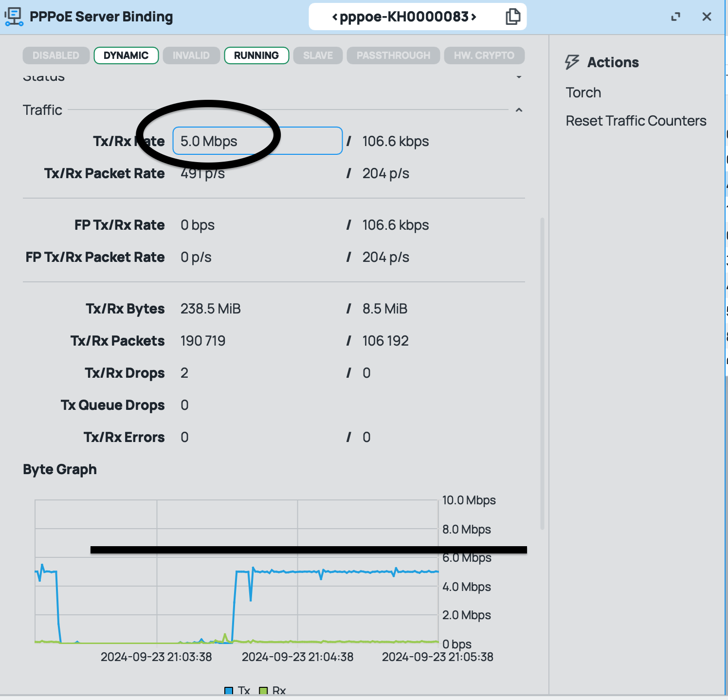
Task: Toggle the HW. CRYPTO flag
Action: 484,55
